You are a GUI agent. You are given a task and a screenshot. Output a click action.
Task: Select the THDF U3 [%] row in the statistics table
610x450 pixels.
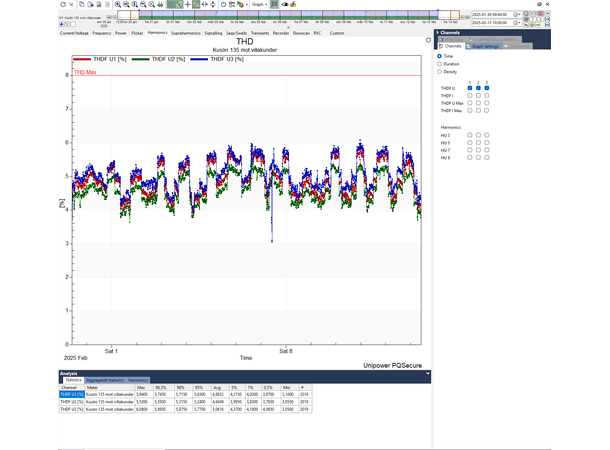click(186, 409)
